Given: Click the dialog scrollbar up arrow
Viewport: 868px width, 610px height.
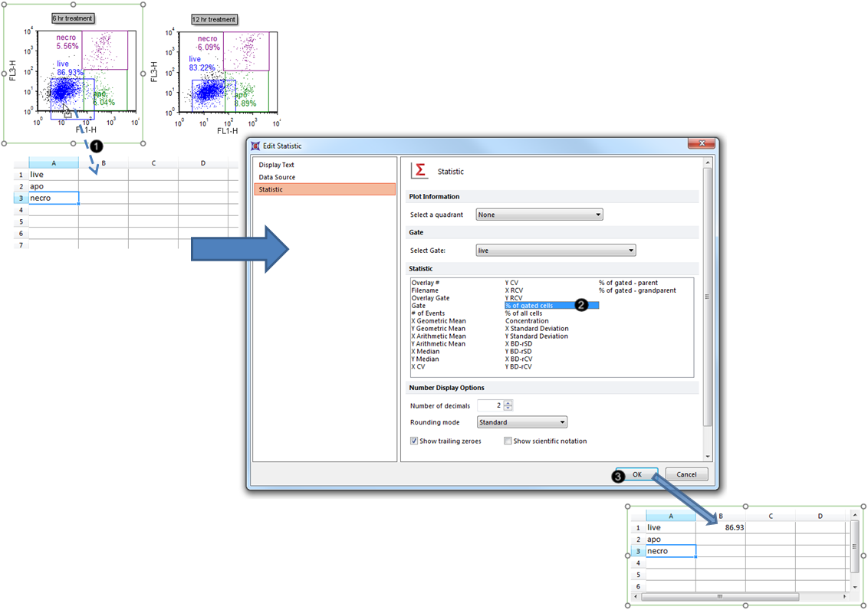Looking at the screenshot, I should tap(707, 162).
